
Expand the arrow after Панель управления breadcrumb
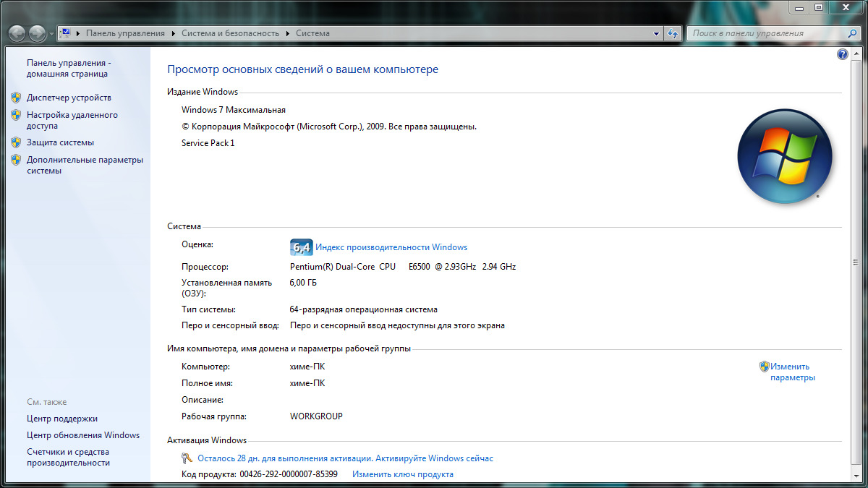coord(173,33)
